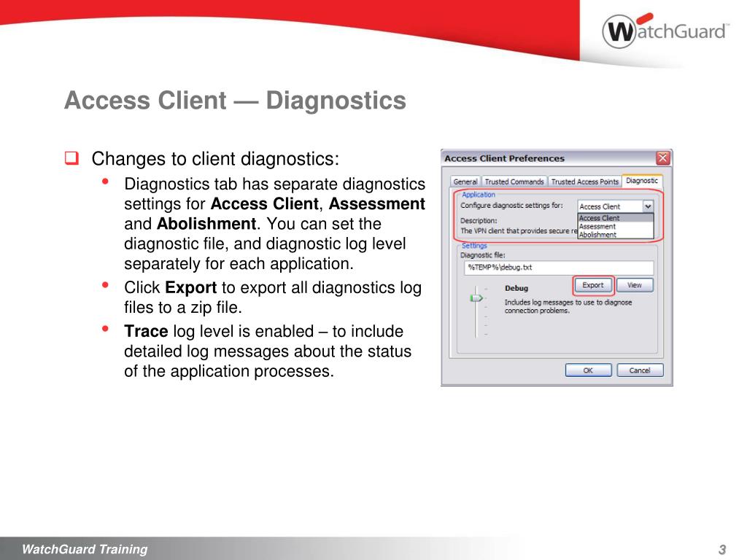
Task: Click the Export button
Action: pyautogui.click(x=592, y=285)
